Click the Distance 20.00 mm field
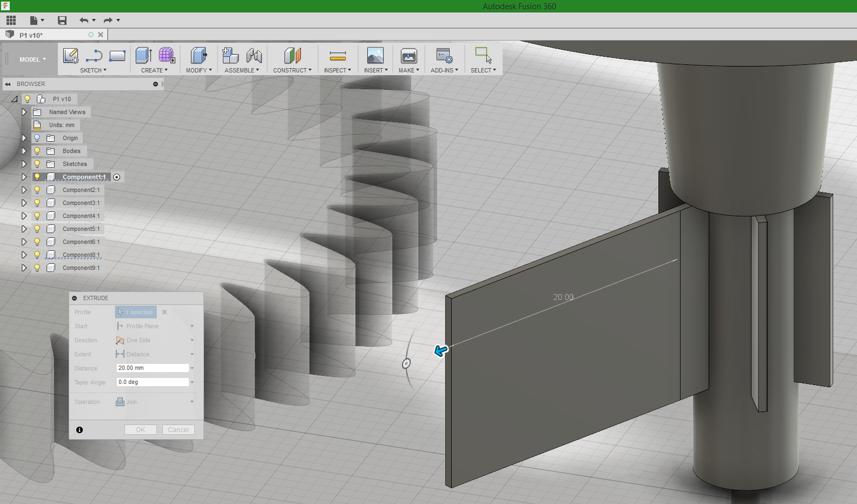 [x=153, y=368]
